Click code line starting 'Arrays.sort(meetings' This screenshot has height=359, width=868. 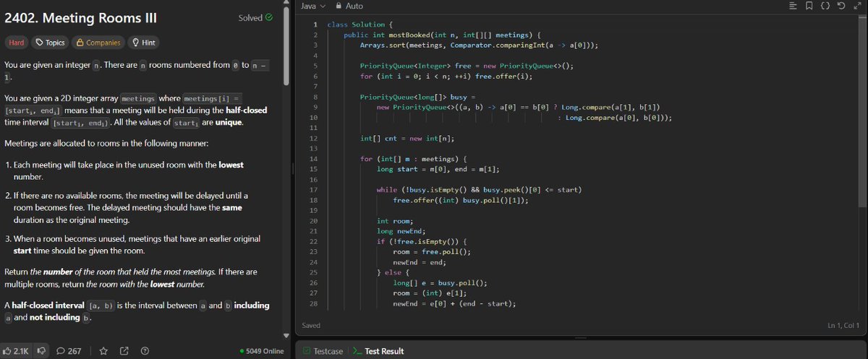tap(479, 45)
